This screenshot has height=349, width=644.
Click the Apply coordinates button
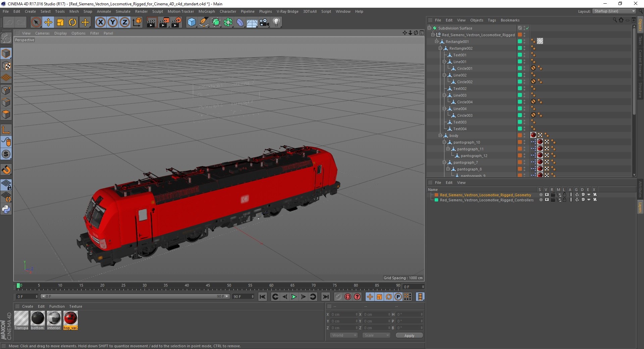tap(409, 335)
